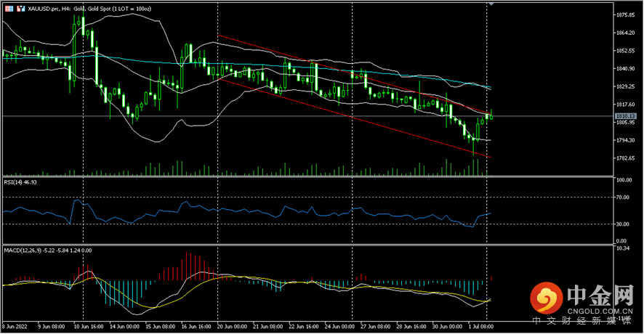644x334 pixels.
Task: Click the 8 Jun 2022 date label
Action: 15,327
